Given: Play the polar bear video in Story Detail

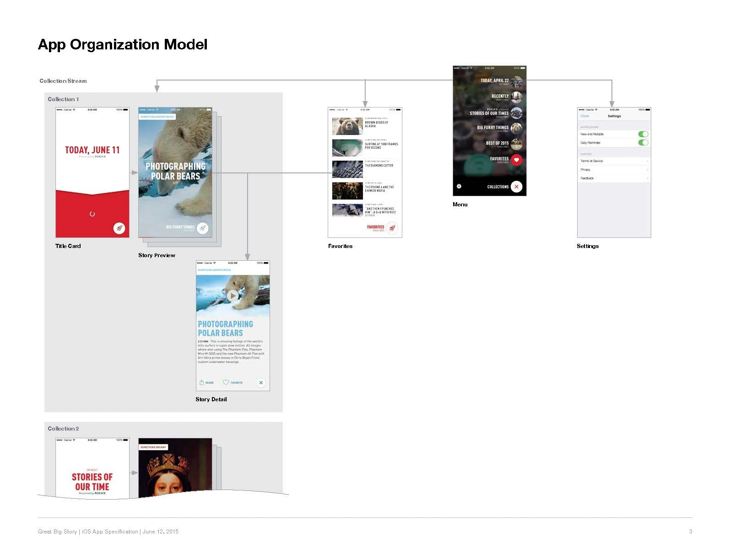Looking at the screenshot, I should pos(233,296).
